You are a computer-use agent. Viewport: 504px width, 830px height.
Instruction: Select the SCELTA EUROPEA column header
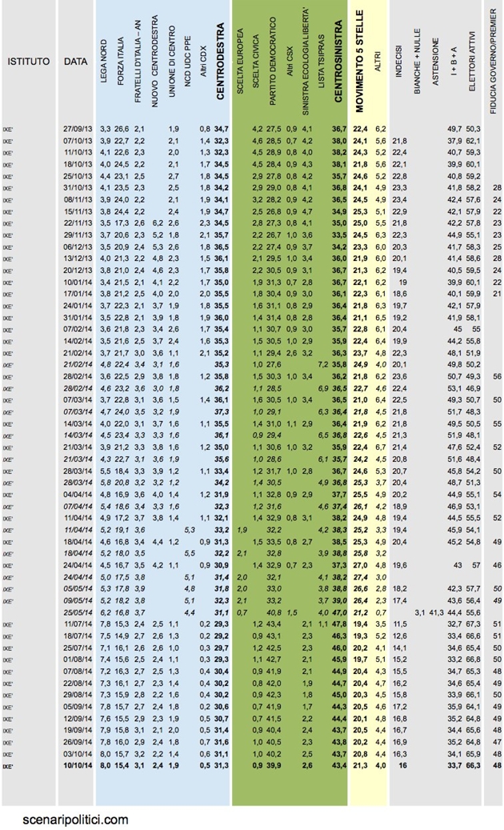[x=241, y=81]
